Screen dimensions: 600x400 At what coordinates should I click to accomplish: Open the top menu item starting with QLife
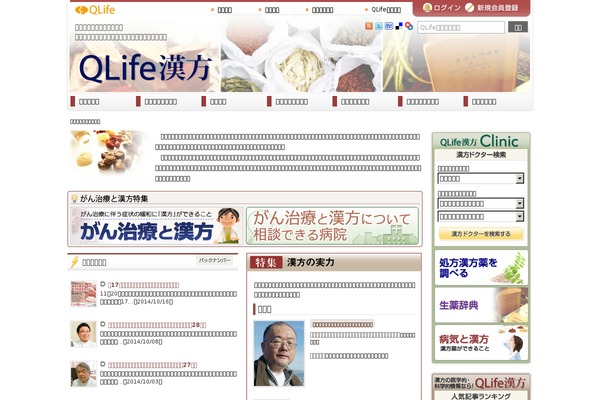click(x=386, y=10)
